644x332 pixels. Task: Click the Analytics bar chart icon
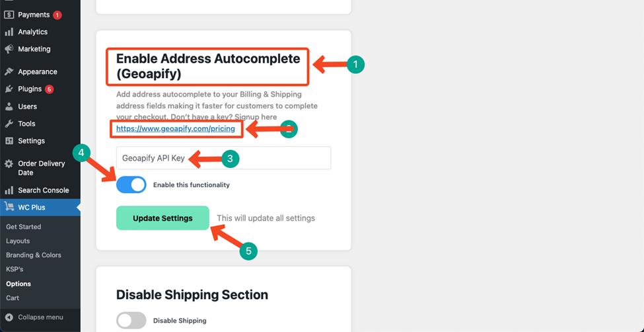(9, 32)
